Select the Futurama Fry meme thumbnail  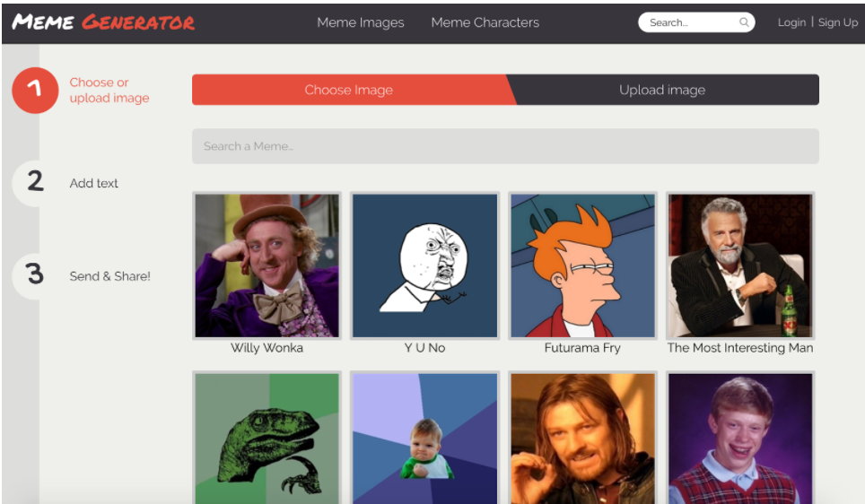582,265
